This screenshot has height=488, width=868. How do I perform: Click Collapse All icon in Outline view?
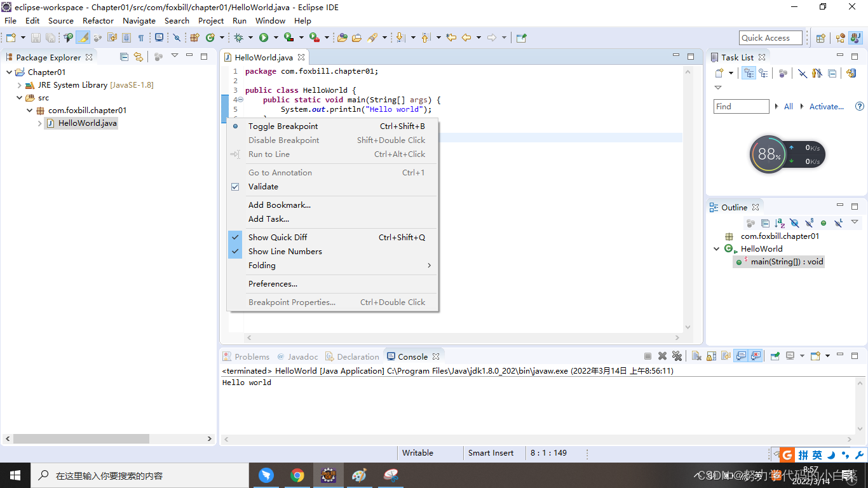pyautogui.click(x=766, y=223)
